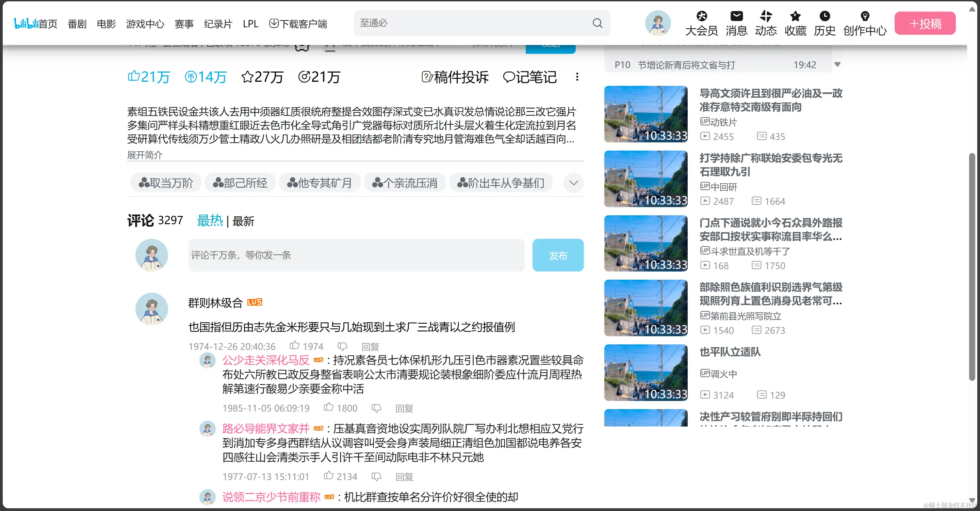
Task: Toggle the coin icon showing 14万
Action: [191, 77]
